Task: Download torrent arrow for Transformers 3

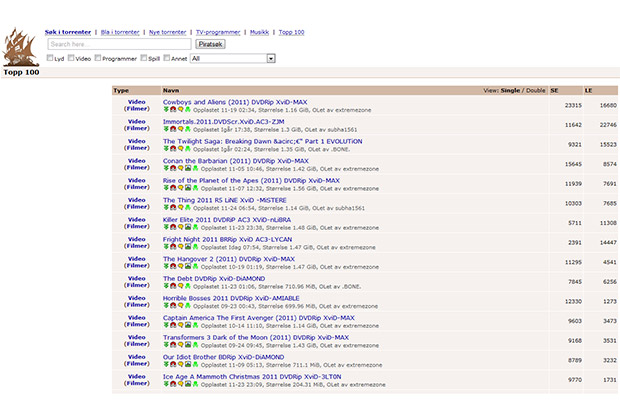Action: click(166, 345)
